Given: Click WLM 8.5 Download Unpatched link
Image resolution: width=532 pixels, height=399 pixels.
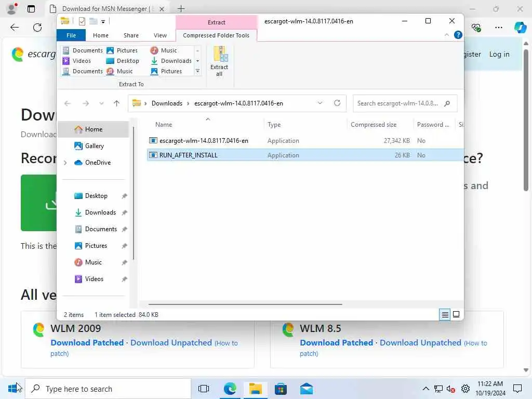Looking at the screenshot, I should [420, 343].
